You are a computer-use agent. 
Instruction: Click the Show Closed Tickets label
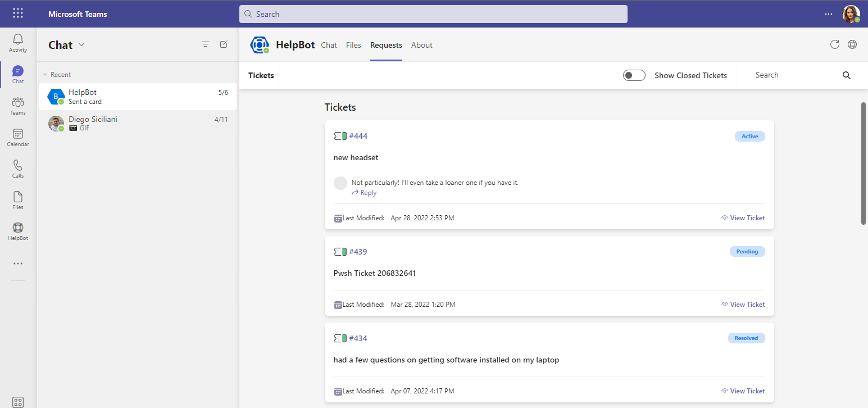click(x=690, y=75)
